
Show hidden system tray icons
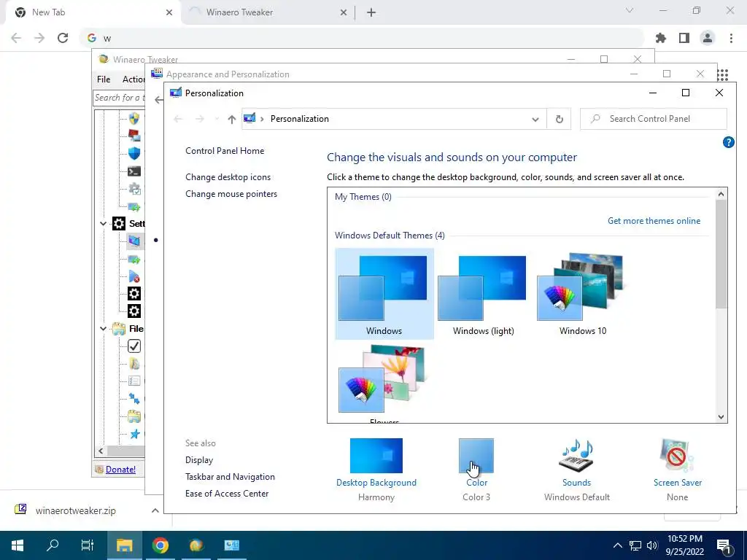point(617,545)
